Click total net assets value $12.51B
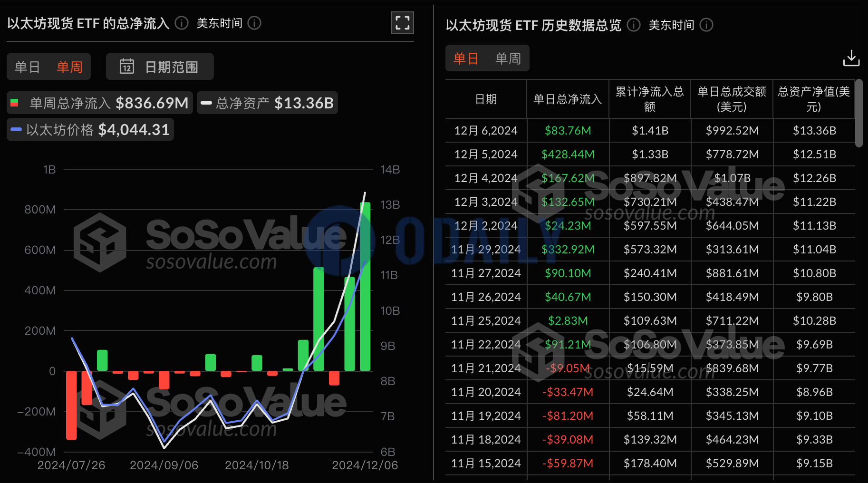 [x=814, y=154]
